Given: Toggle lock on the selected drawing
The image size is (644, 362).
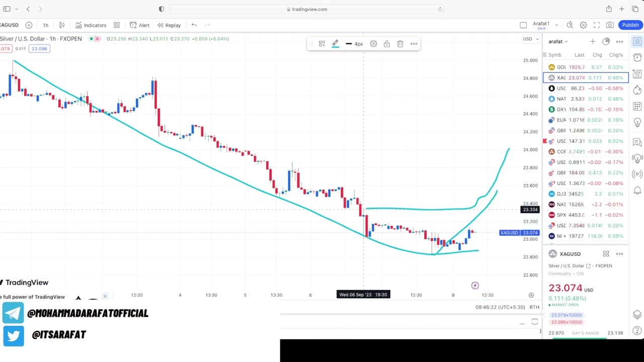Looking at the screenshot, I should coord(387,44).
